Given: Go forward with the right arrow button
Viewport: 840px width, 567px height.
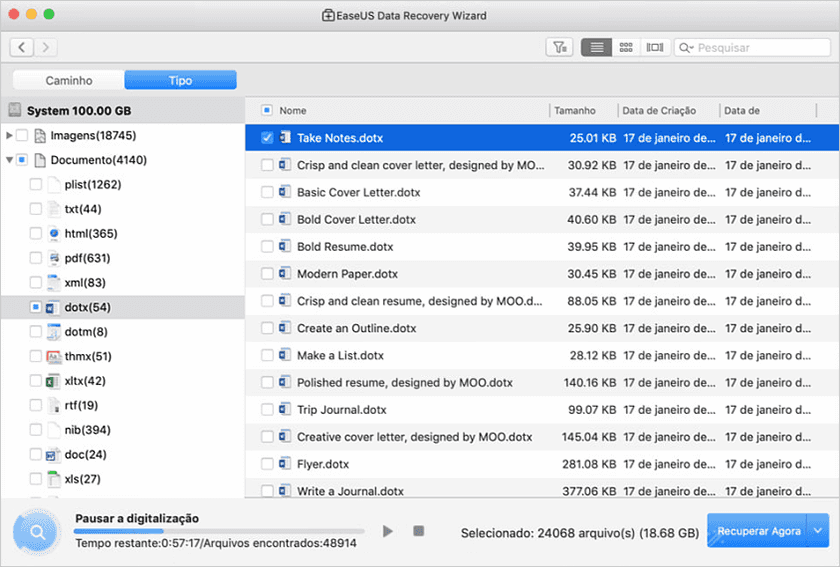Looking at the screenshot, I should click(46, 47).
